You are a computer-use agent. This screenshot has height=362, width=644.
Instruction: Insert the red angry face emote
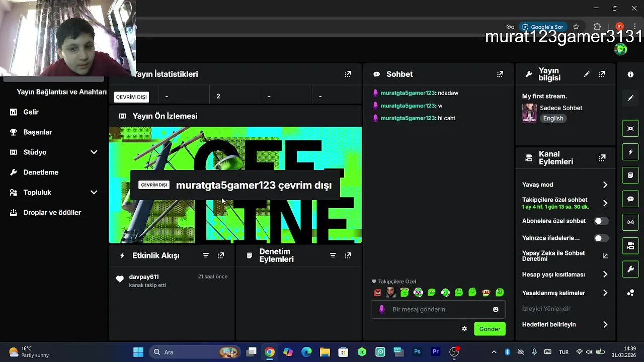pos(377,292)
